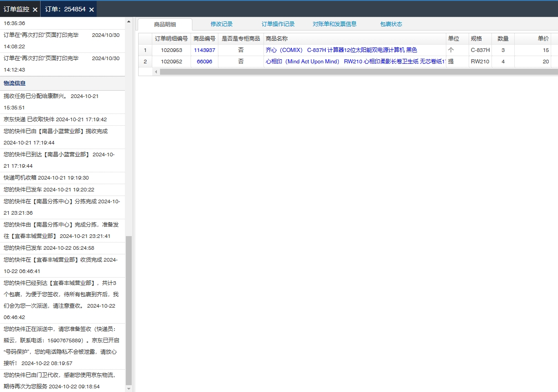Select log entry 【宜春丰城营业部】收货完成
The width and height of the screenshot is (558, 392).
point(62,265)
